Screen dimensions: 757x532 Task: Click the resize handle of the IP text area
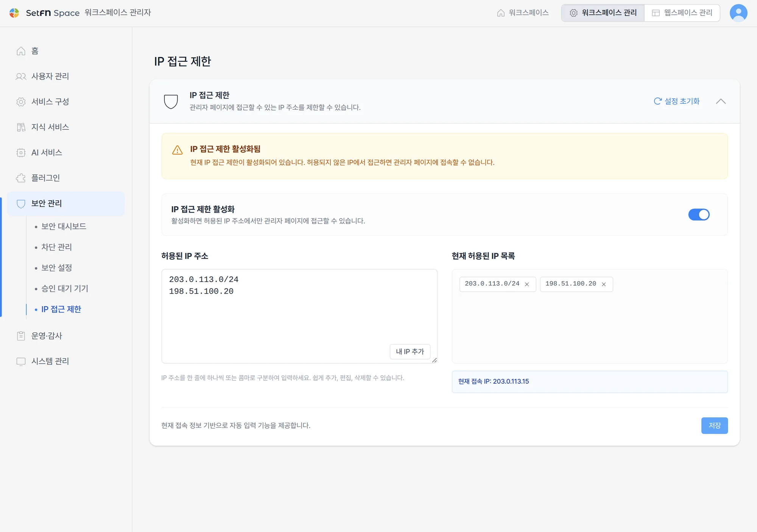tap(435, 361)
